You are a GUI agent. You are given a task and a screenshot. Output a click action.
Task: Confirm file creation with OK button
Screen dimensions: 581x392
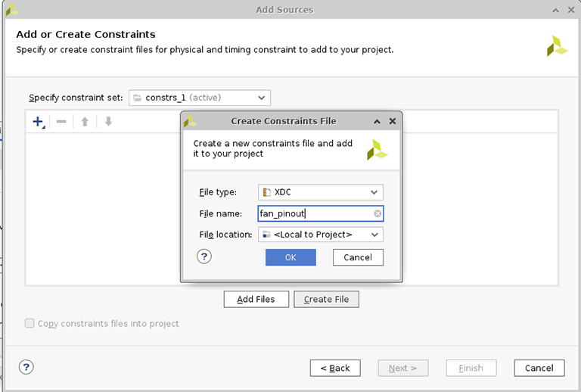click(x=290, y=257)
